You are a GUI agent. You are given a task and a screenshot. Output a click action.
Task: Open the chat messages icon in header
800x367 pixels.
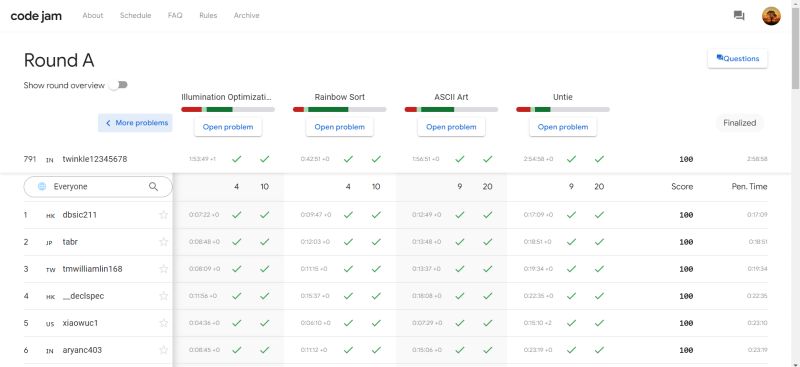coord(739,16)
